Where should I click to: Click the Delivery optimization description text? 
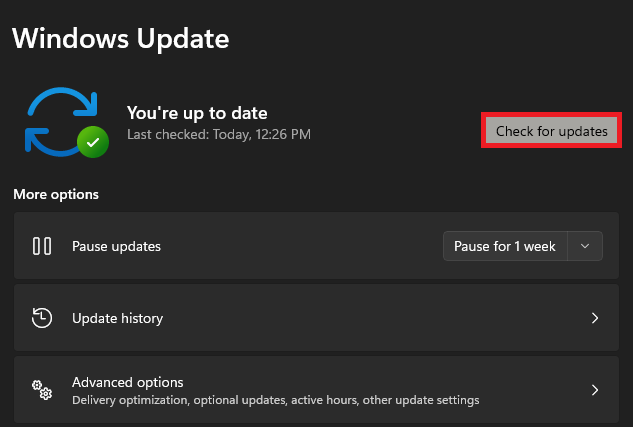click(x=275, y=400)
